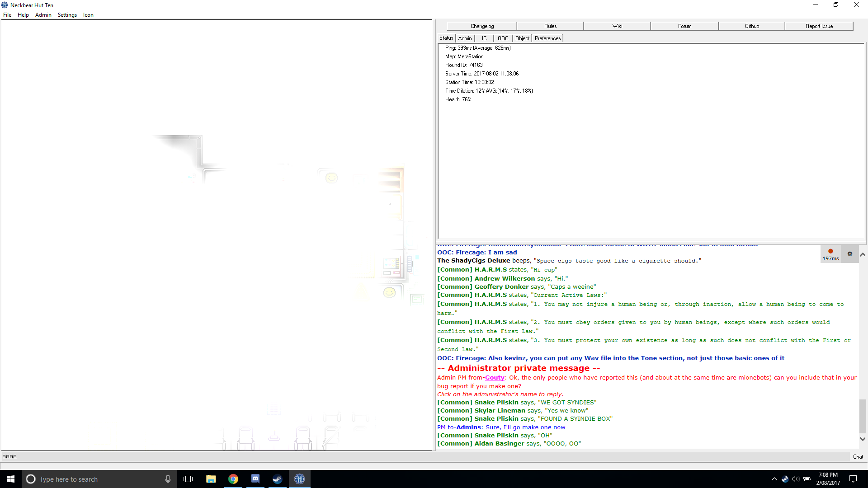Screen dimensions: 868x488
Task: Switch to the Object tab
Action: coord(522,38)
